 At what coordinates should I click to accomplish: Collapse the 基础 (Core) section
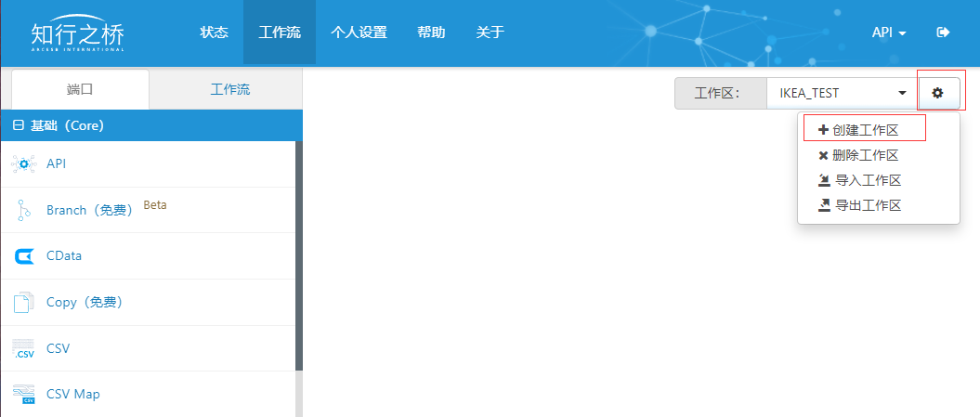click(19, 125)
